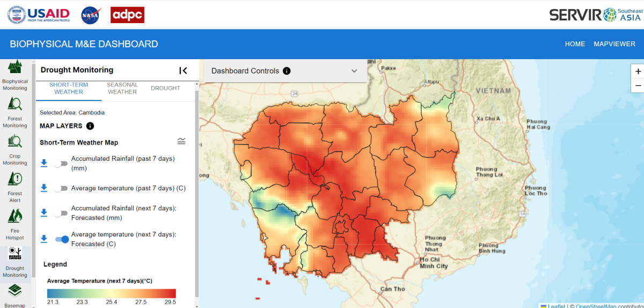Switch to the Seasonal Weather tab
Image resolution: width=644 pixels, height=308 pixels.
(122, 88)
